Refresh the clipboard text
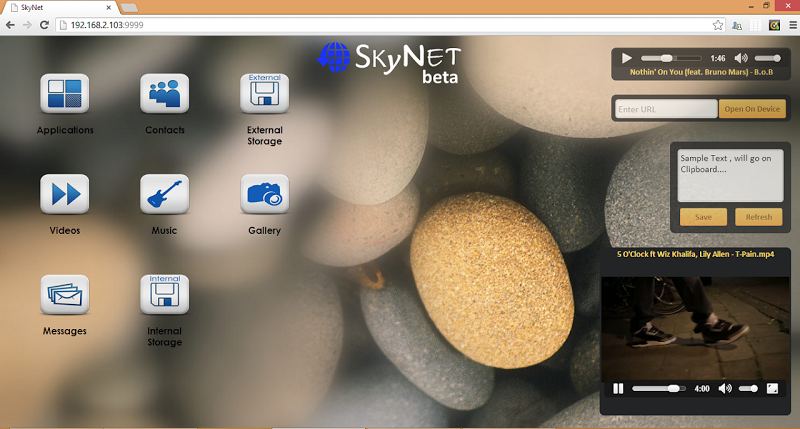This screenshot has height=429, width=800. click(759, 217)
